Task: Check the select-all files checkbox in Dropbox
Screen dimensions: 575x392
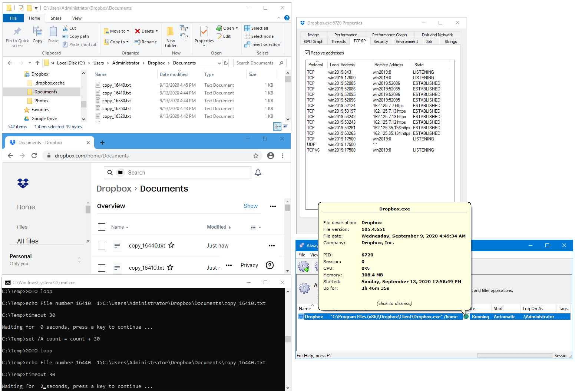Action: pos(102,227)
